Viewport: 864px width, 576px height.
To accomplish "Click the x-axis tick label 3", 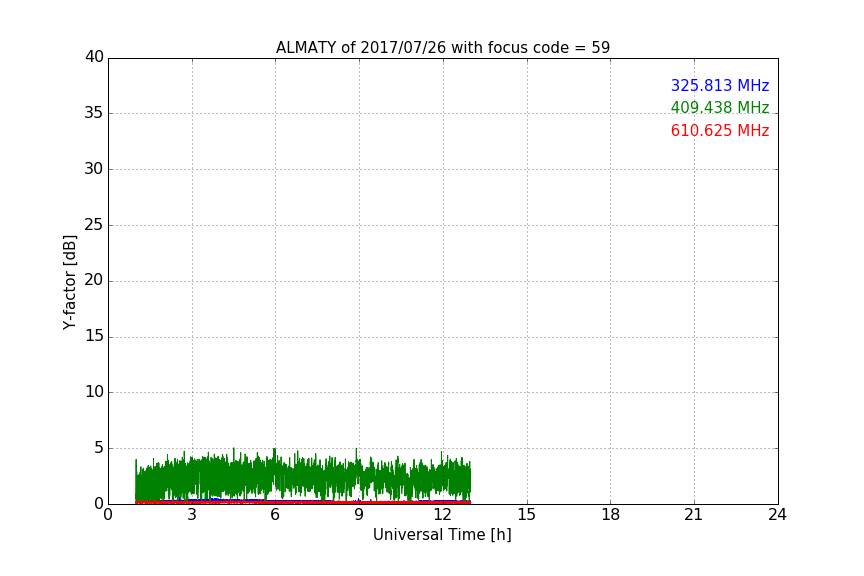I will (192, 515).
